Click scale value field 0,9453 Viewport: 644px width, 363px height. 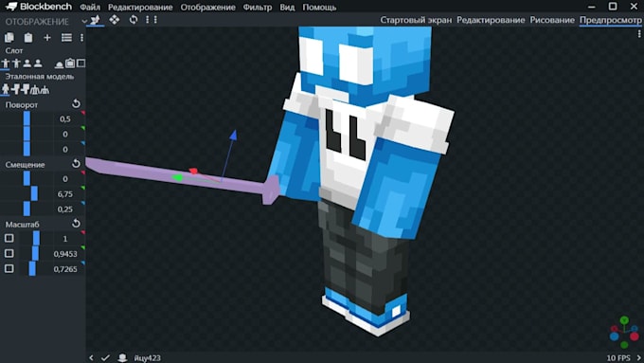click(x=65, y=254)
